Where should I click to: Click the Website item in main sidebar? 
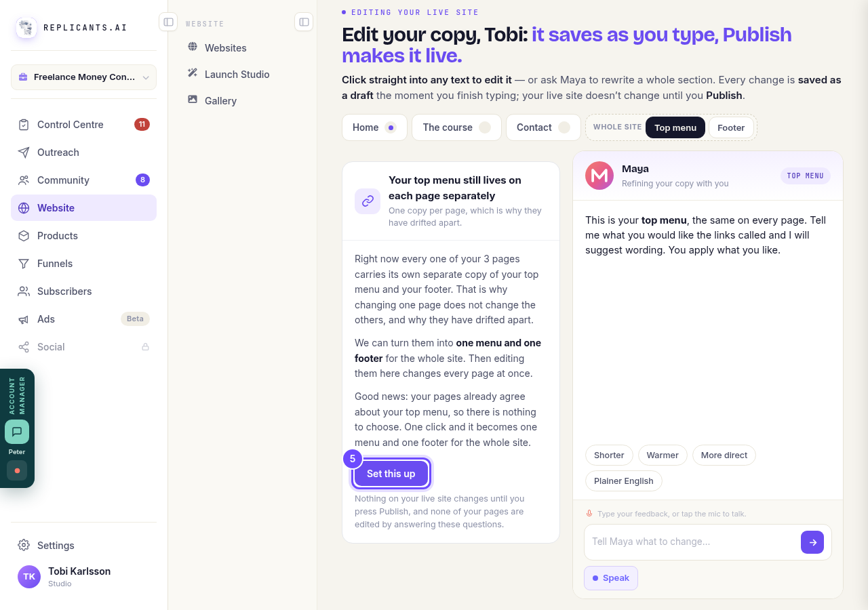(83, 207)
